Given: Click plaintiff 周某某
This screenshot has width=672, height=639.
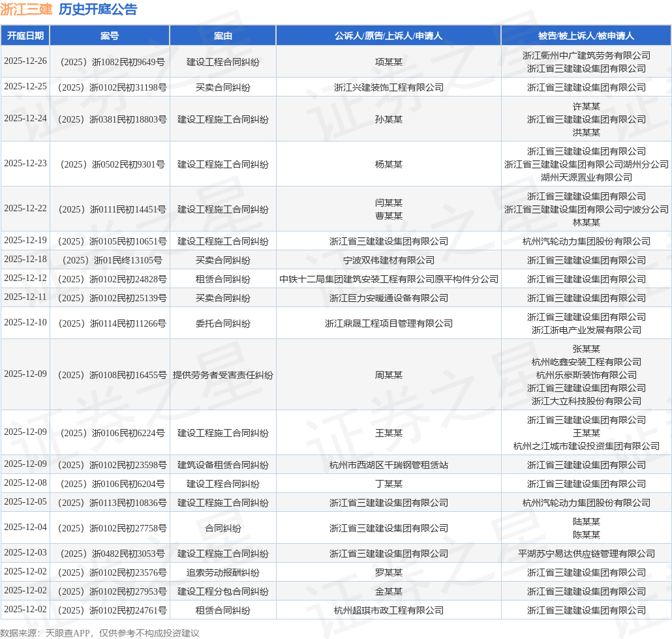Looking at the screenshot, I should click(389, 375).
